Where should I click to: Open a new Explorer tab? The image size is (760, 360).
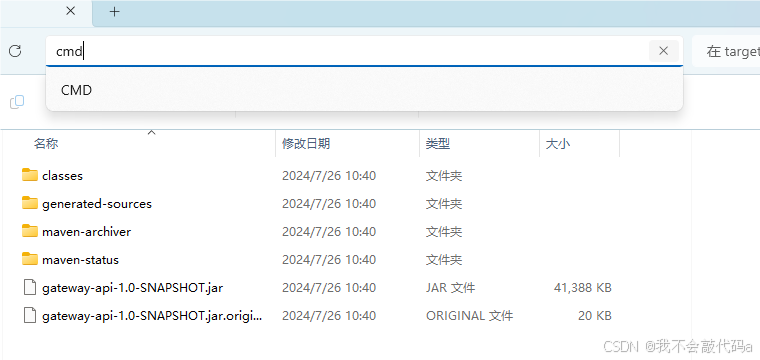[x=114, y=12]
